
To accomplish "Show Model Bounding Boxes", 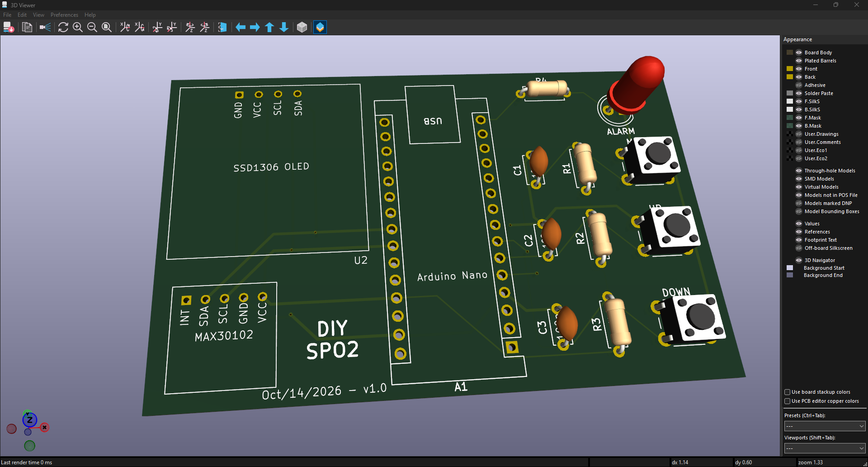I will (799, 211).
